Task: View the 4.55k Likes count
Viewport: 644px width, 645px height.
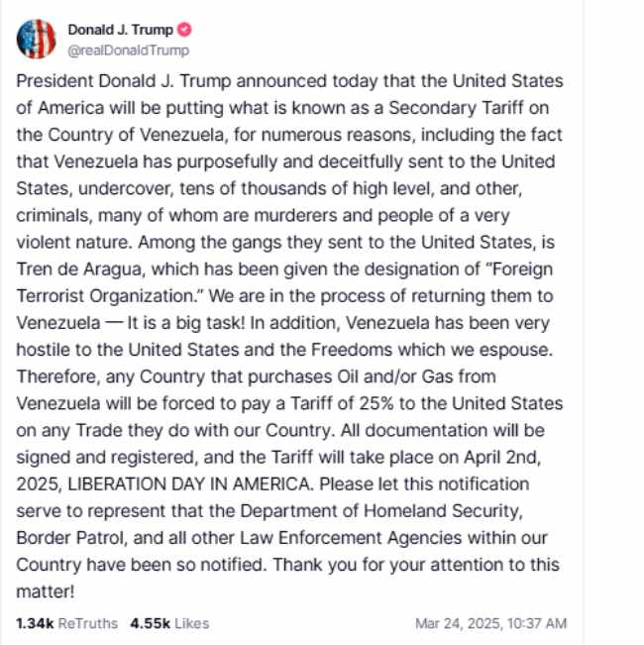Action: [151, 623]
